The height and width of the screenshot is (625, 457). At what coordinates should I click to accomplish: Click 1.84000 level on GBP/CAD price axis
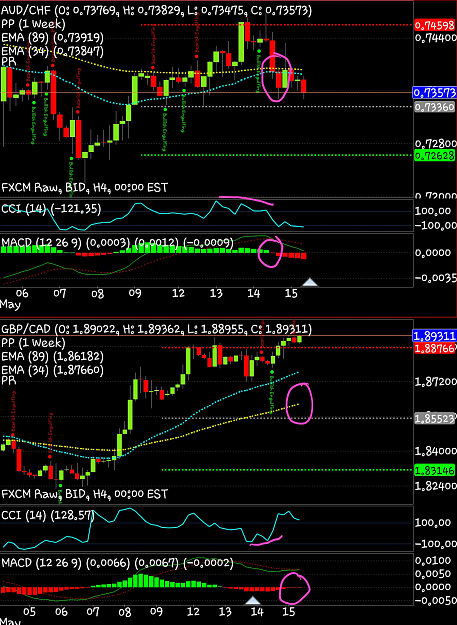tap(436, 451)
